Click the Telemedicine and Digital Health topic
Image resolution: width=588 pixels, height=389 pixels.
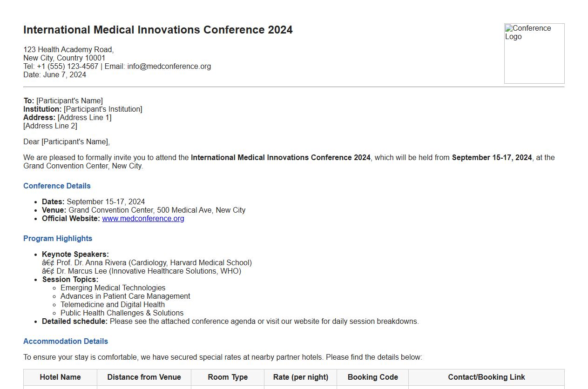coord(112,305)
